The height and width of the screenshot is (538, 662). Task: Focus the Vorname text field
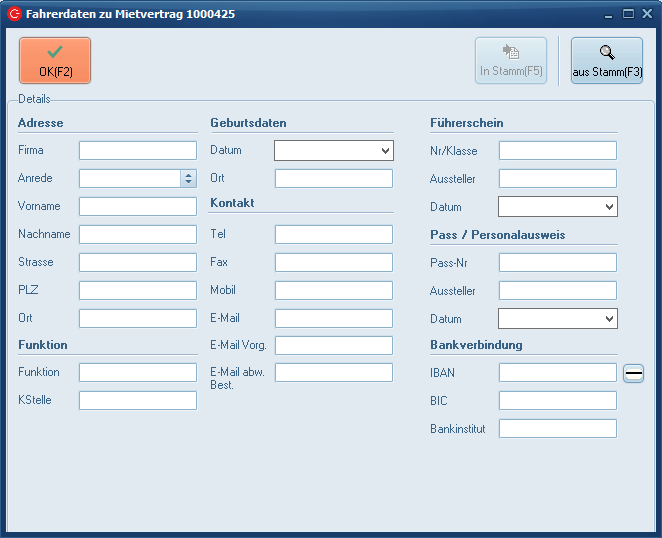pos(138,206)
